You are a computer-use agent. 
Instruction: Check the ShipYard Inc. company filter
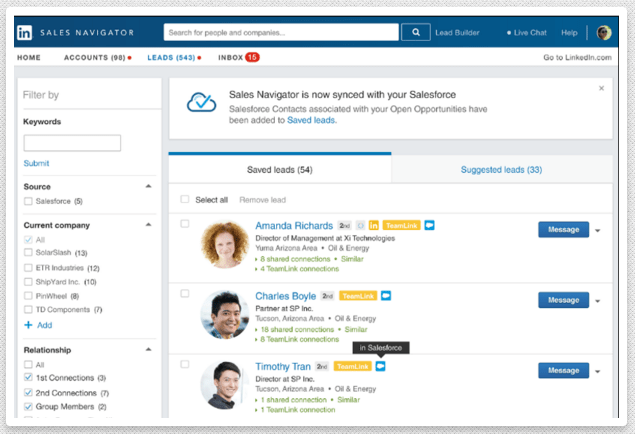[x=28, y=282]
